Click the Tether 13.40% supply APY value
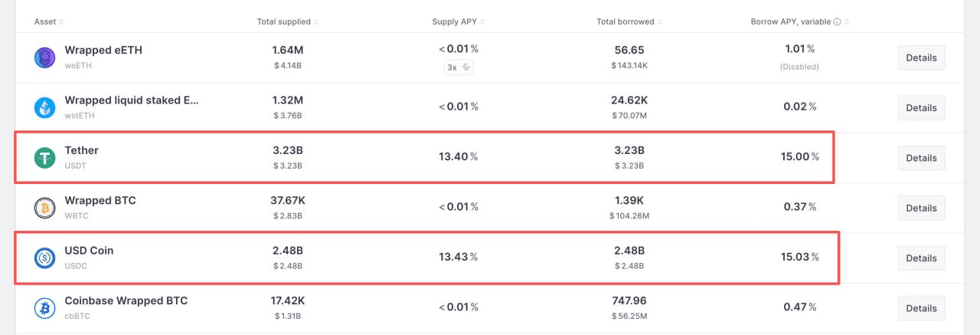980x335 pixels. [459, 157]
